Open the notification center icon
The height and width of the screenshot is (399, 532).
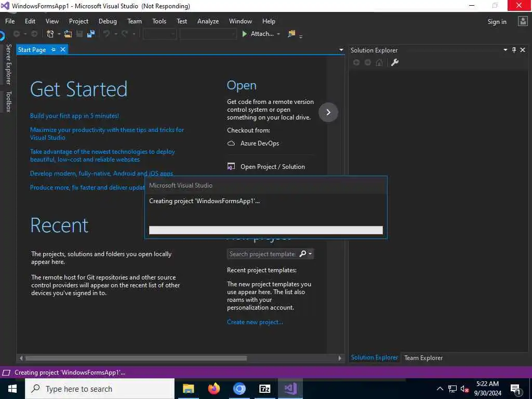pyautogui.click(x=515, y=389)
